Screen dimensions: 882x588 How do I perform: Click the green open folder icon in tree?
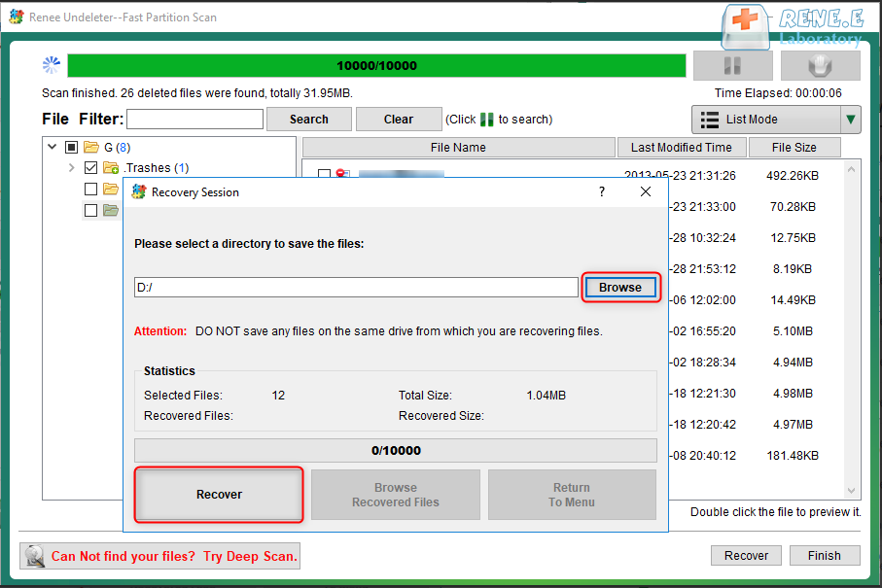click(x=111, y=210)
